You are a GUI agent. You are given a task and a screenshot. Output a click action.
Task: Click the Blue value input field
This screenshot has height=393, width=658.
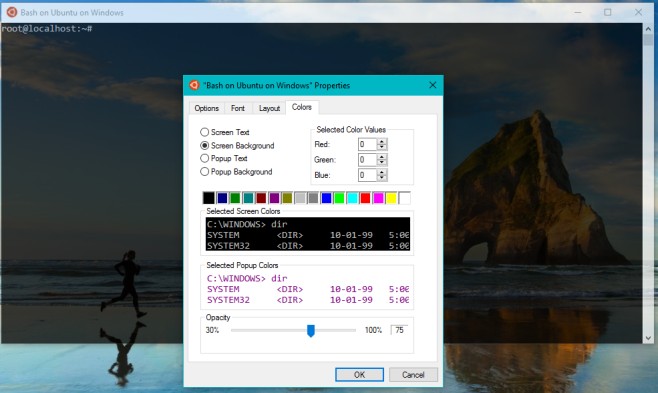tap(367, 175)
